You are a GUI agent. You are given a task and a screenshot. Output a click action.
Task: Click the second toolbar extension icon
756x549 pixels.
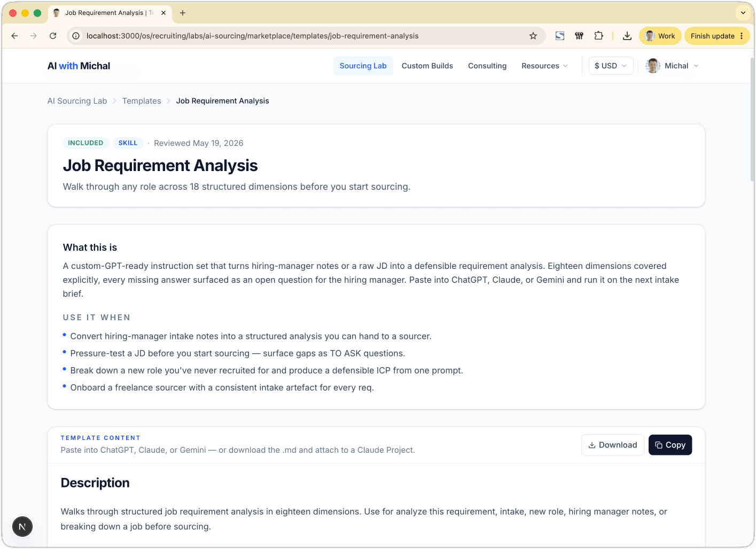point(579,36)
